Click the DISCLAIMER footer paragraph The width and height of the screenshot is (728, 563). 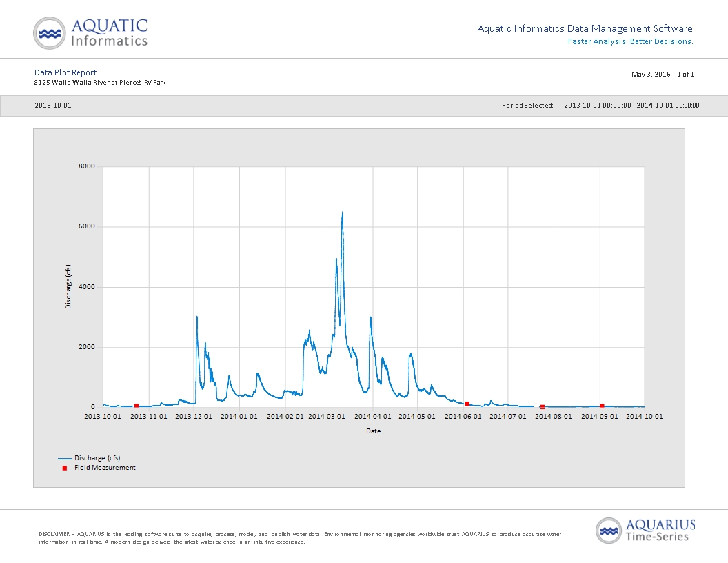300,538
